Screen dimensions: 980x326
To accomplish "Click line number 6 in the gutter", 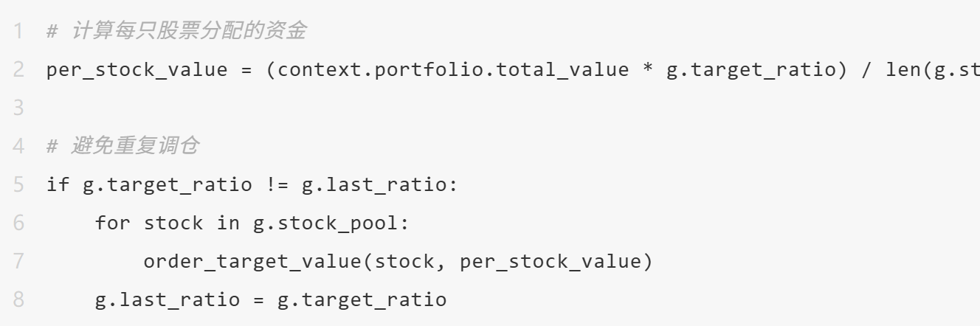I will 18,223.
